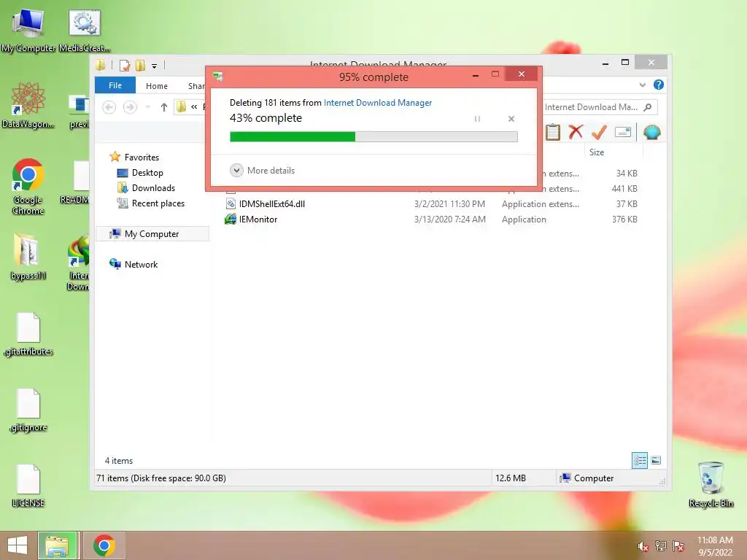Cancel the delete operation with X
The width and height of the screenshot is (747, 560).
(511, 119)
